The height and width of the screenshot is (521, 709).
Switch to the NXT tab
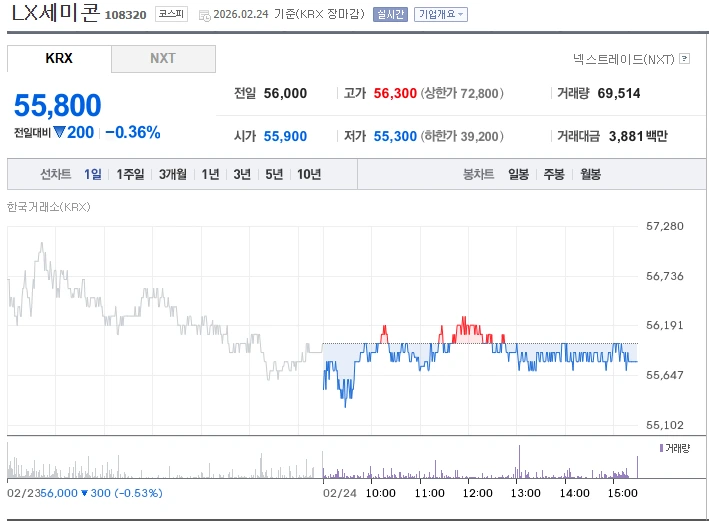163,58
